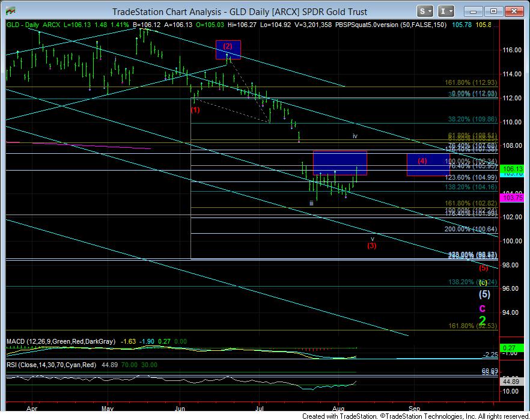The image size is (530, 420).
Task: Click the B=106.12 bid value
Action: click(147, 25)
